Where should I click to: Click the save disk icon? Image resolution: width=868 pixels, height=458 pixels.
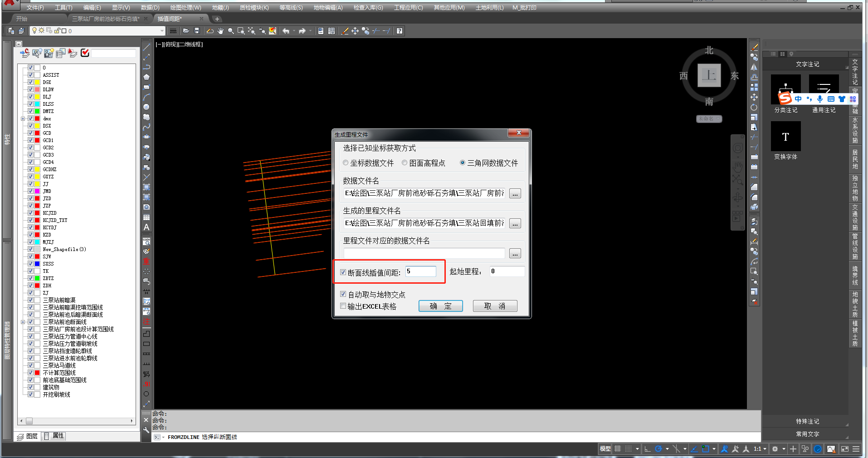pyautogui.click(x=197, y=31)
